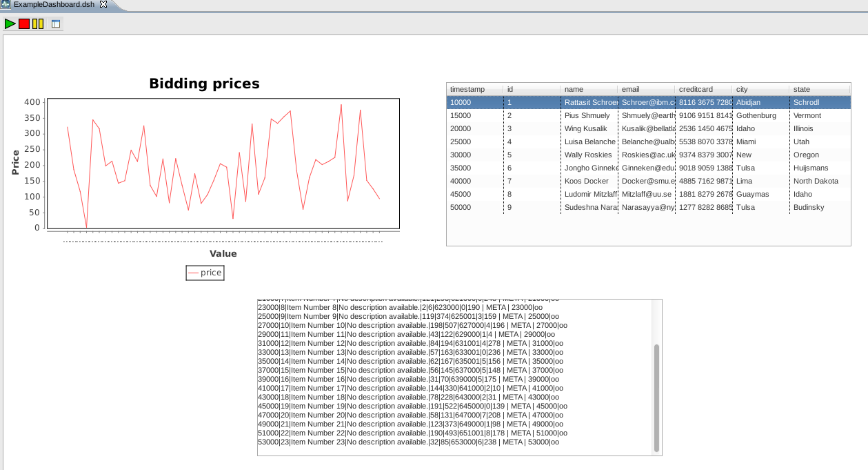Click the email column header

click(x=645, y=89)
